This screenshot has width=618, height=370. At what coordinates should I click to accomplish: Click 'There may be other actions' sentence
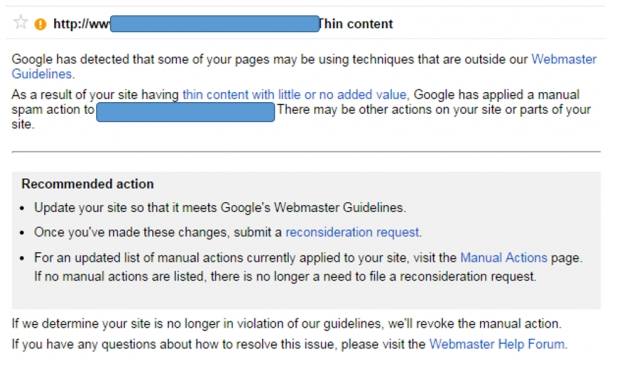point(434,110)
